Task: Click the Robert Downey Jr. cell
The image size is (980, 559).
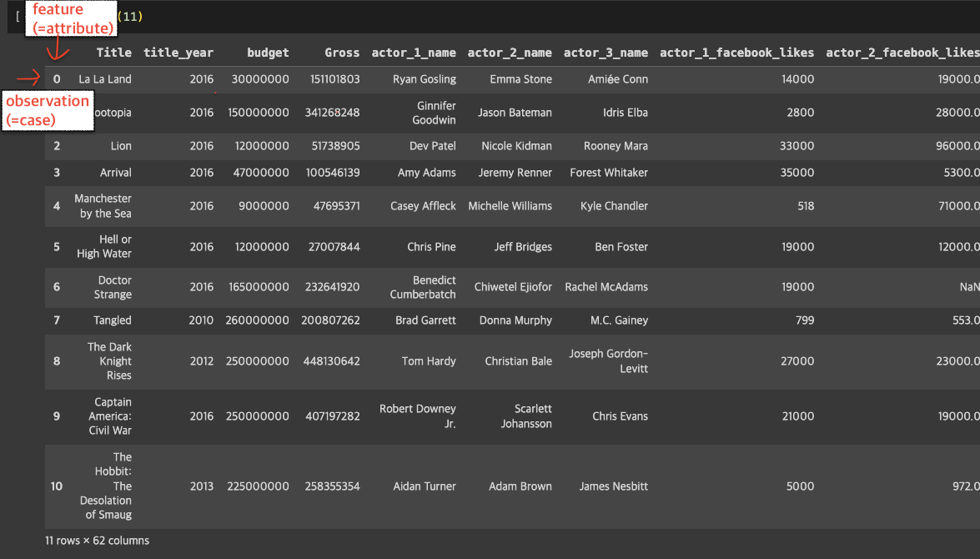Action: coord(418,415)
